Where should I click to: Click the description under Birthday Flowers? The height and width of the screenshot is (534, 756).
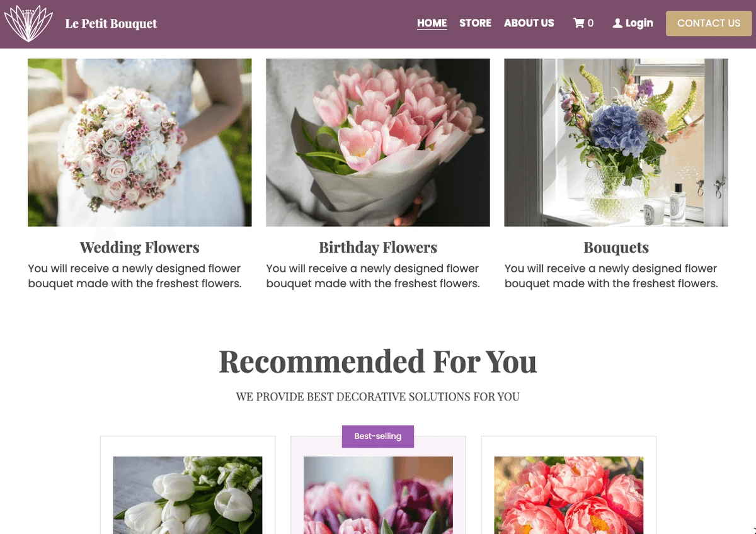[x=373, y=276]
